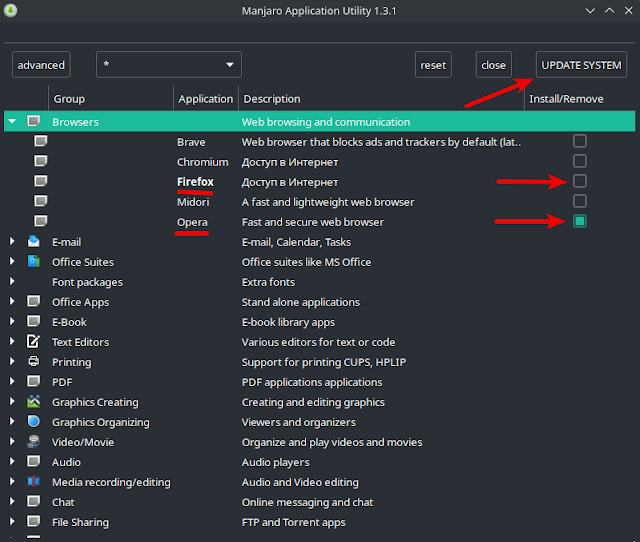
Task: Select the Chromium application name
Action: (x=202, y=162)
